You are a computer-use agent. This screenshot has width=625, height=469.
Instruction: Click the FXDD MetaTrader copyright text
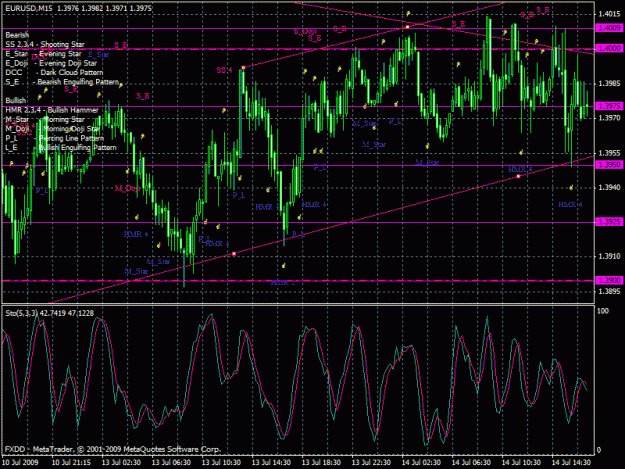(113, 449)
